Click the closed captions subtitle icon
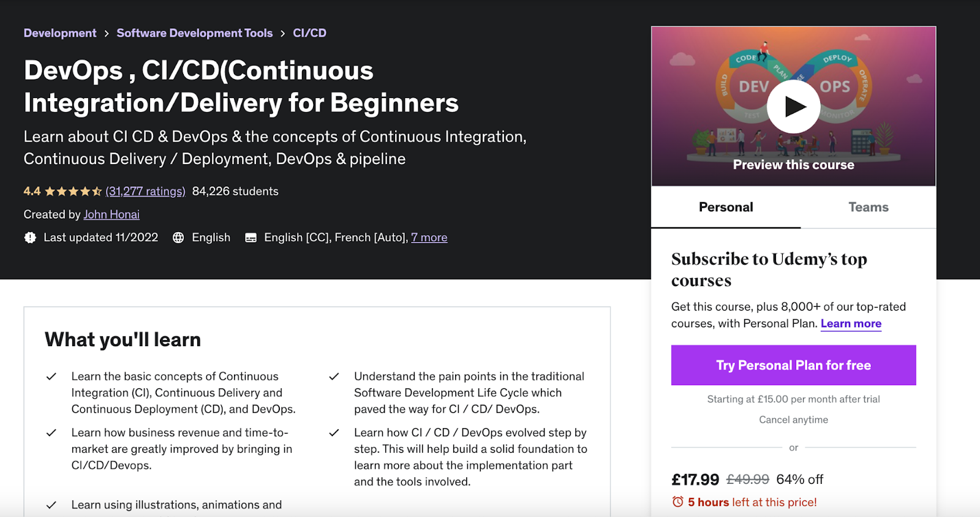This screenshot has height=517, width=980. click(x=251, y=238)
